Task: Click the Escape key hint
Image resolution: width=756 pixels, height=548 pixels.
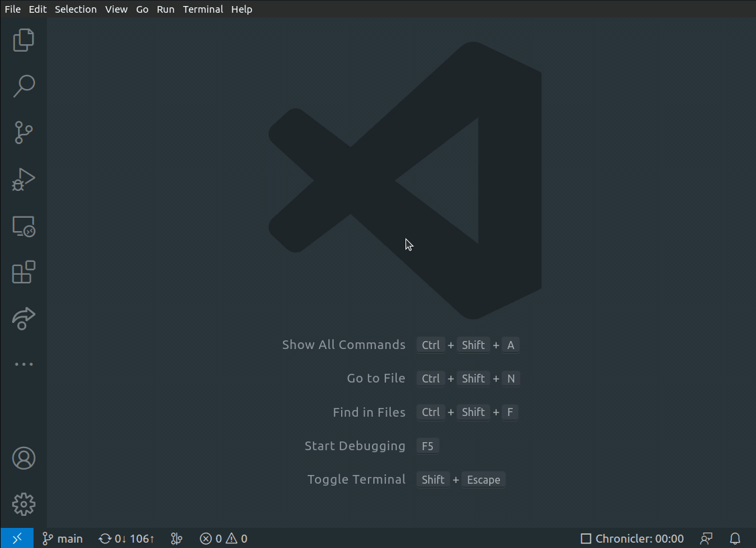Action: pyautogui.click(x=484, y=480)
